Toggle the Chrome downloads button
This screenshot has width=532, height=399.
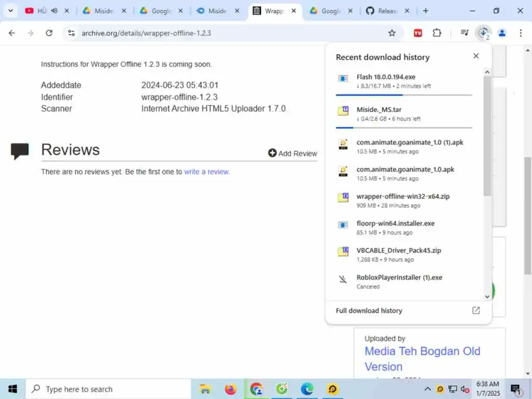coord(483,33)
